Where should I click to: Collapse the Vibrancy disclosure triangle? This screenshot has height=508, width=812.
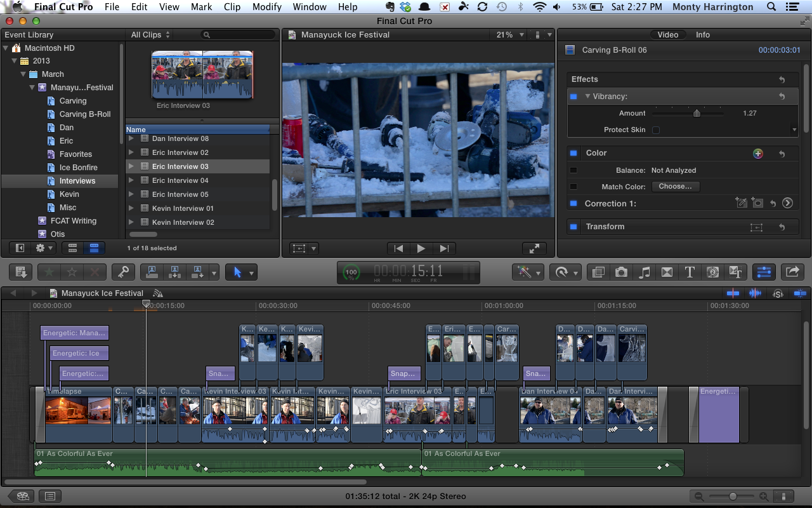point(587,97)
